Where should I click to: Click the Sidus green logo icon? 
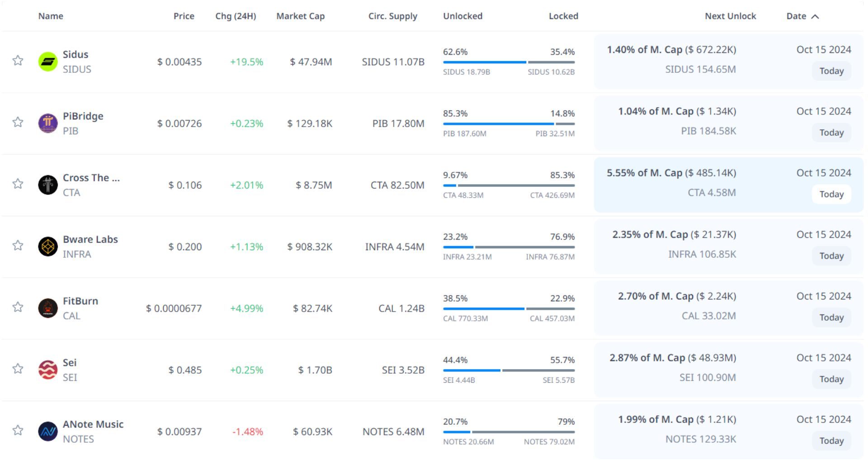[48, 62]
